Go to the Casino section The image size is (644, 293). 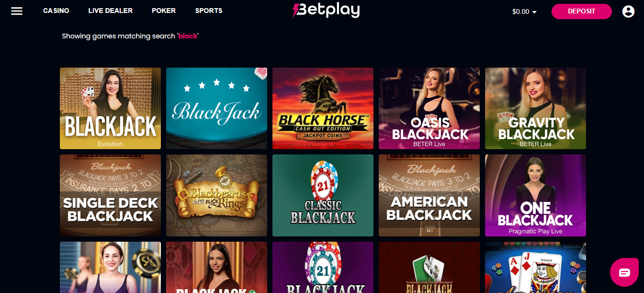(x=56, y=11)
